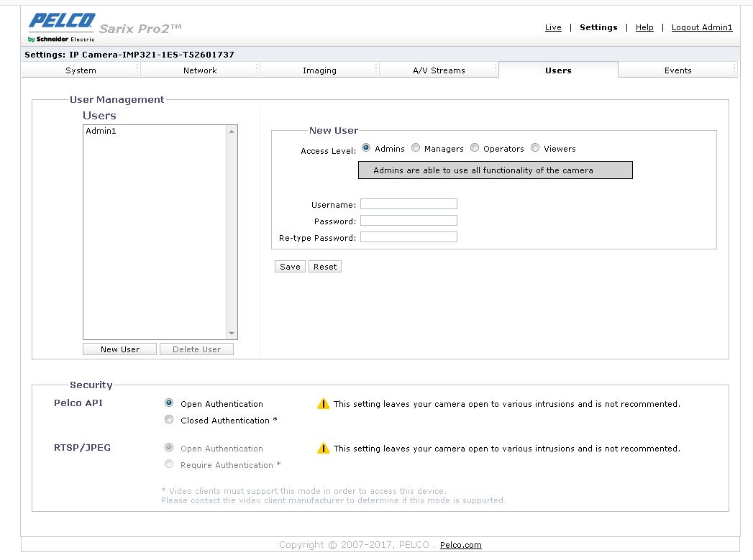
Task: Switch to the System tab
Action: pyautogui.click(x=80, y=70)
